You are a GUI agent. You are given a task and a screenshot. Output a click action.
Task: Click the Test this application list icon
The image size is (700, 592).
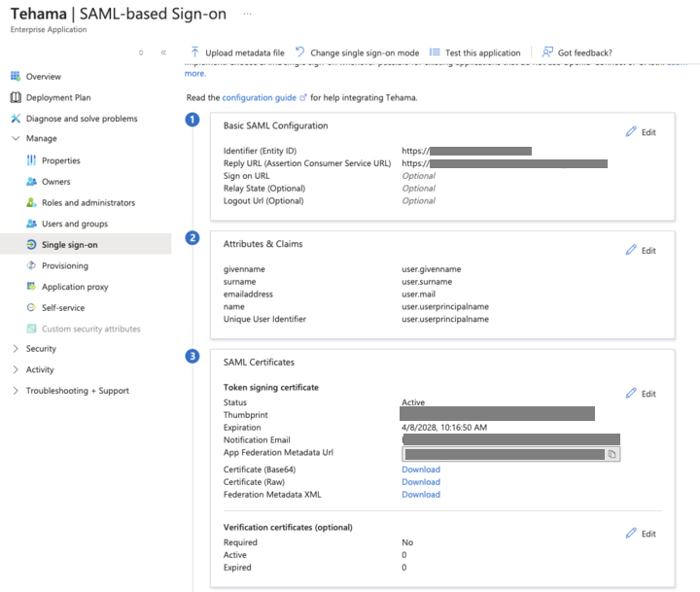[x=435, y=52]
